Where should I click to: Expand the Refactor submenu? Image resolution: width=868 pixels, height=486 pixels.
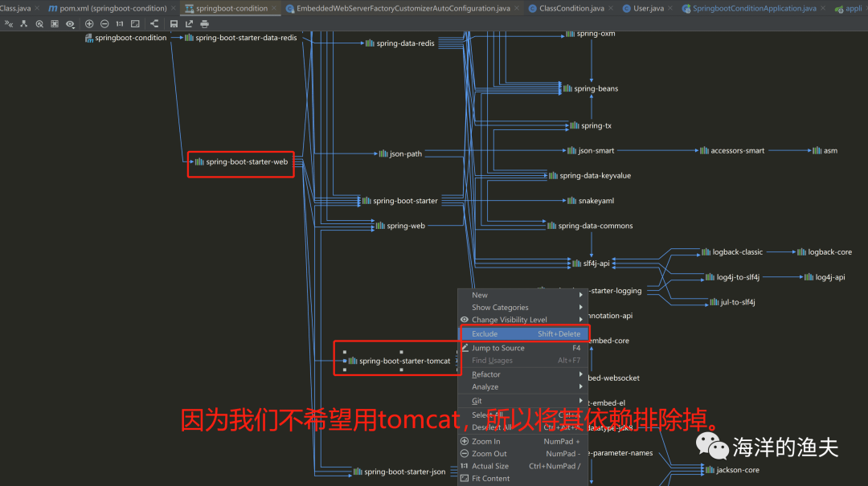point(522,374)
